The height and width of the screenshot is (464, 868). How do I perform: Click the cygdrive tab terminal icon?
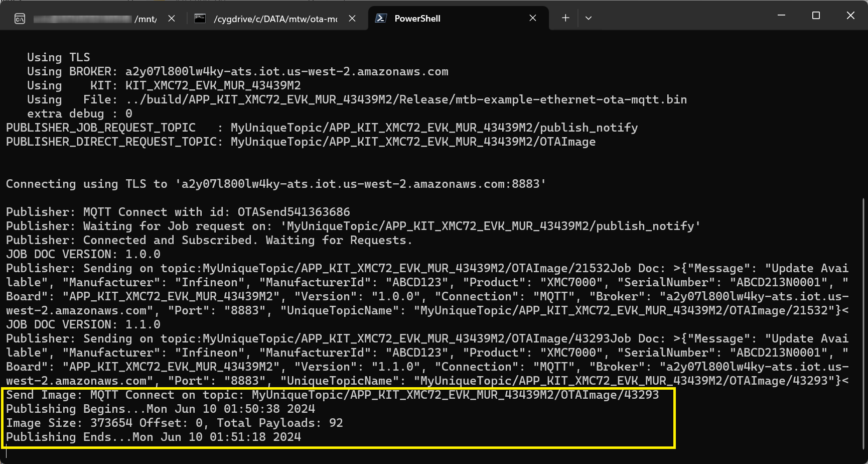pyautogui.click(x=200, y=19)
